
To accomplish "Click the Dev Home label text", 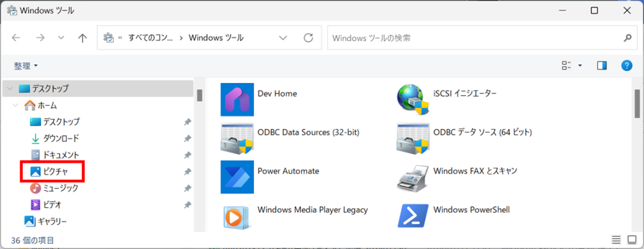I will [x=277, y=94].
